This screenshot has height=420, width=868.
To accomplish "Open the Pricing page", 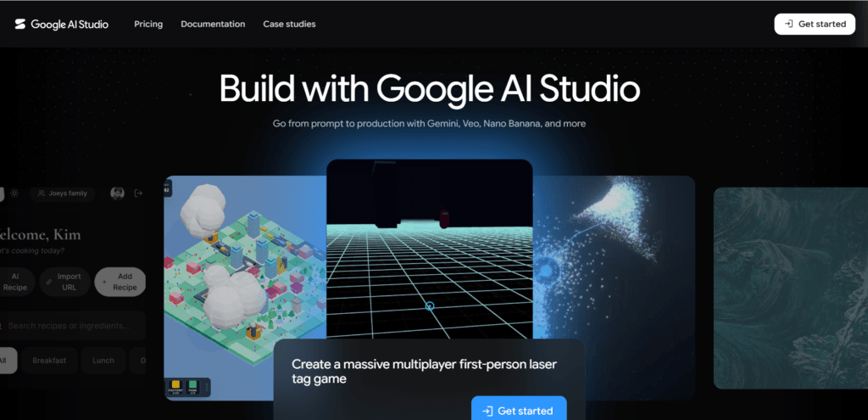I will click(148, 25).
